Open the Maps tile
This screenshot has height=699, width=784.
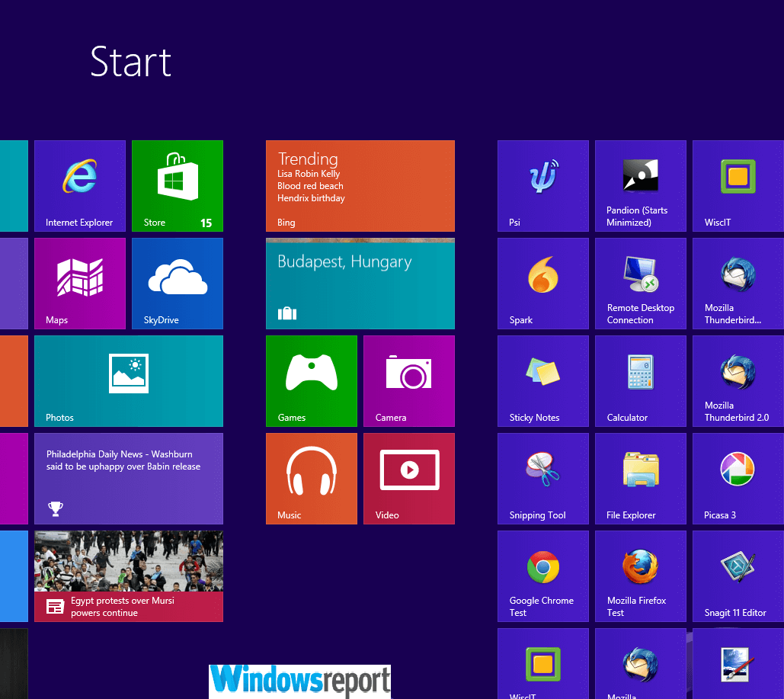coord(80,284)
